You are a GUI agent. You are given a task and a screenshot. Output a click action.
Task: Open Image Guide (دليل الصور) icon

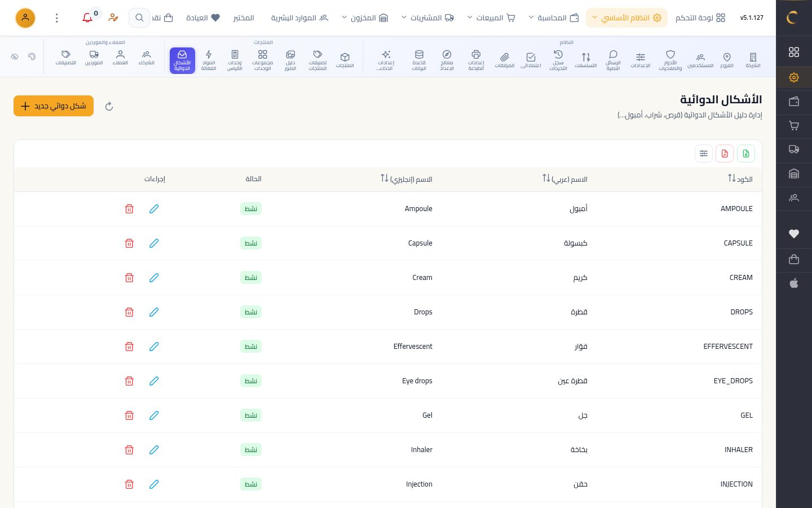[x=290, y=60]
